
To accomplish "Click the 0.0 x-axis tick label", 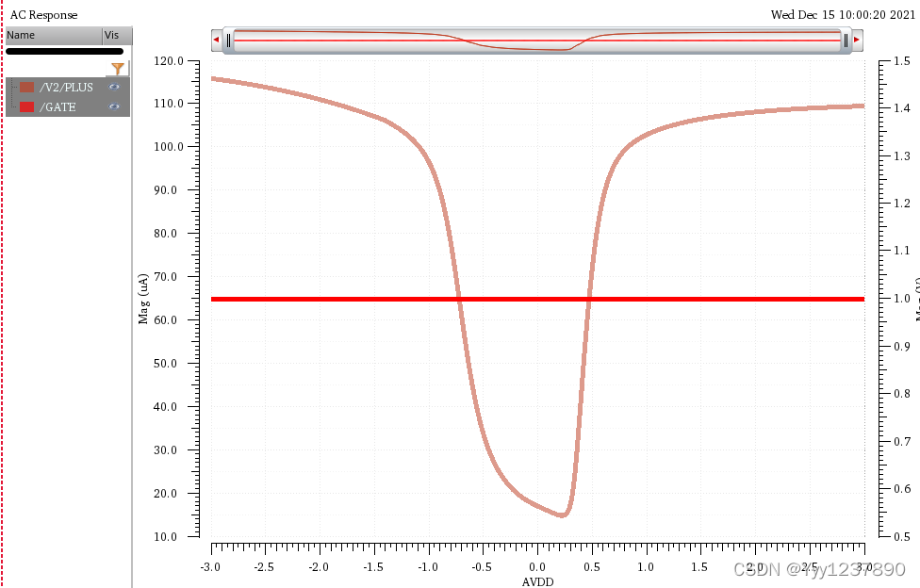I will (x=537, y=567).
